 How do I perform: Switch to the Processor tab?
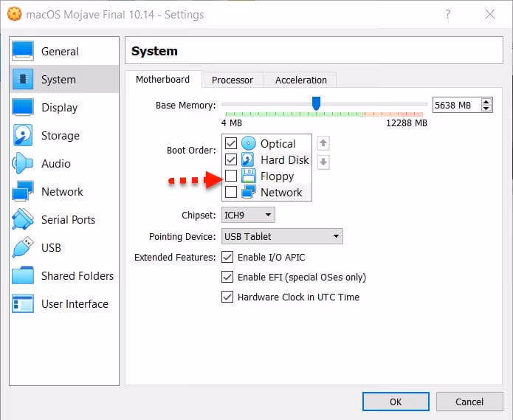coord(233,80)
